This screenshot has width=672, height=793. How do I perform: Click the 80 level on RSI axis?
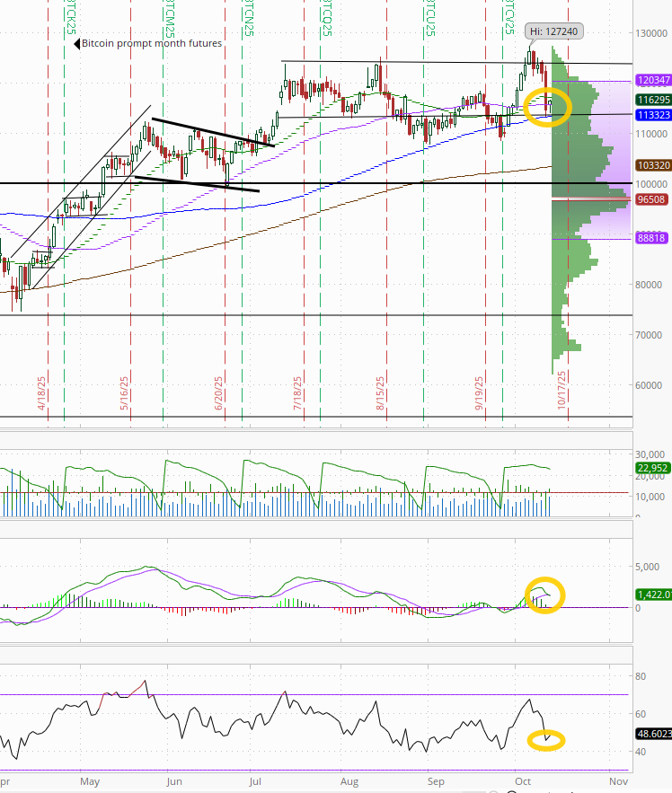tap(641, 676)
